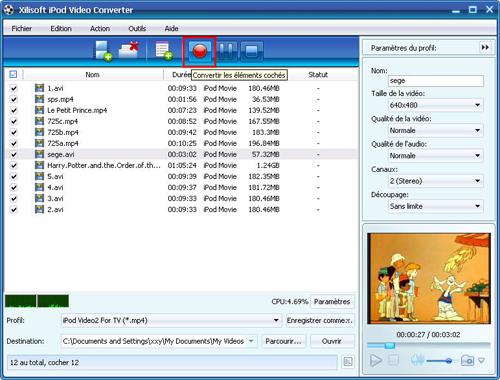
Task: Click the file icon of sege.avi
Action: pos(39,154)
